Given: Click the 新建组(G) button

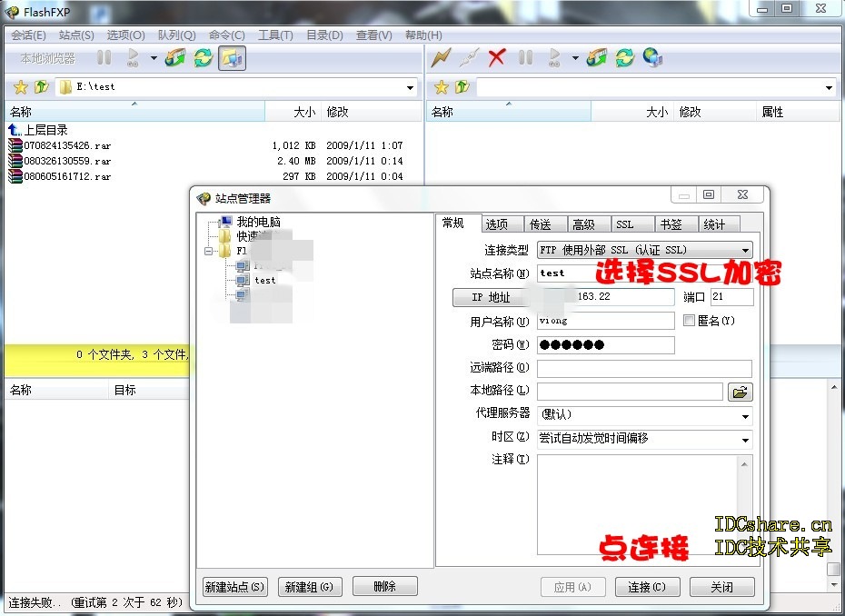Looking at the screenshot, I should pyautogui.click(x=310, y=587).
